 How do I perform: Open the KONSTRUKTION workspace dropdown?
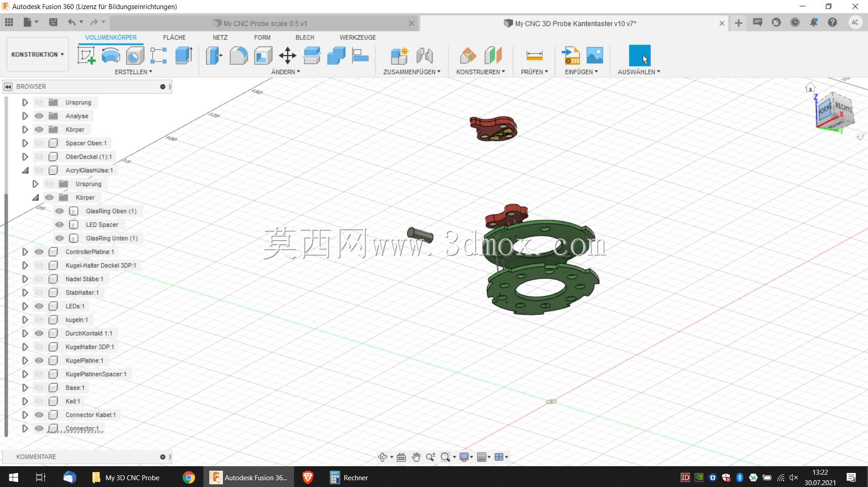coord(38,54)
